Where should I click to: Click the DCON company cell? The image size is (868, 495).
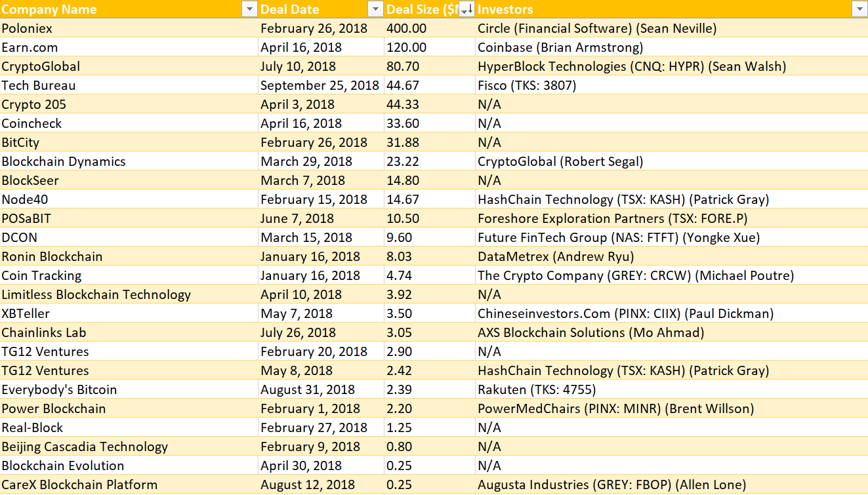point(129,237)
